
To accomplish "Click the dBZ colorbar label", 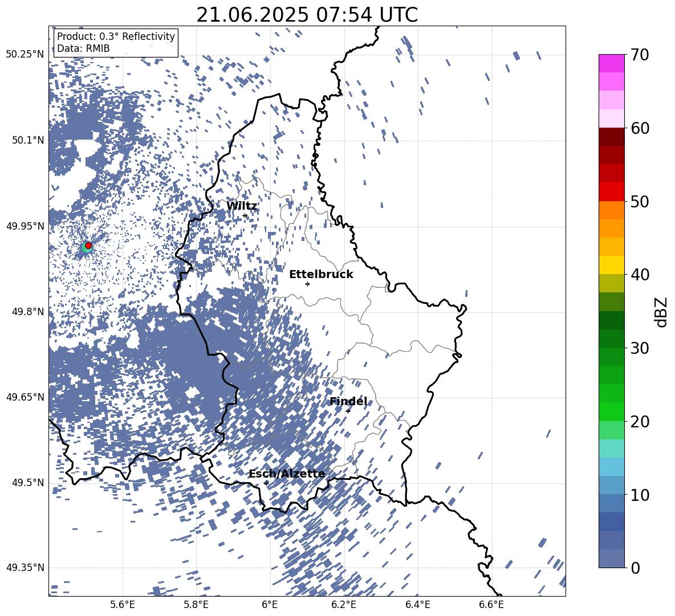I will pyautogui.click(x=662, y=312).
